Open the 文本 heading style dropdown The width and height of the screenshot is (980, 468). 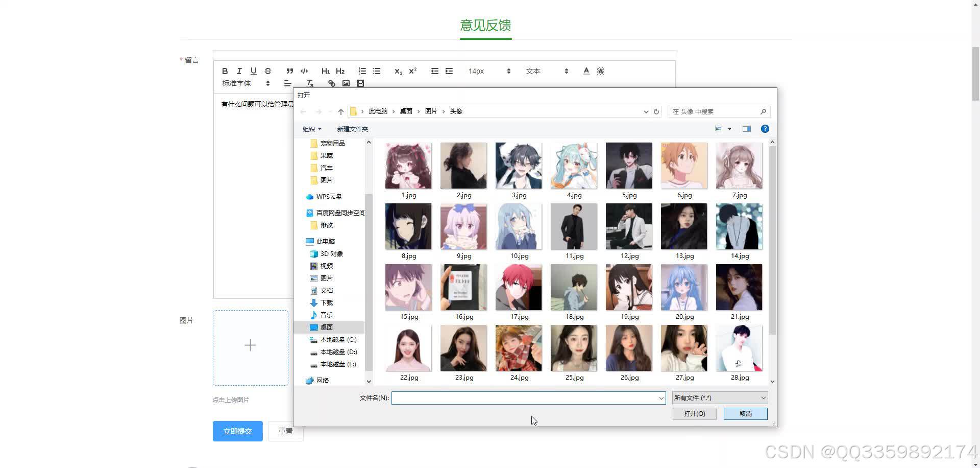(x=547, y=71)
